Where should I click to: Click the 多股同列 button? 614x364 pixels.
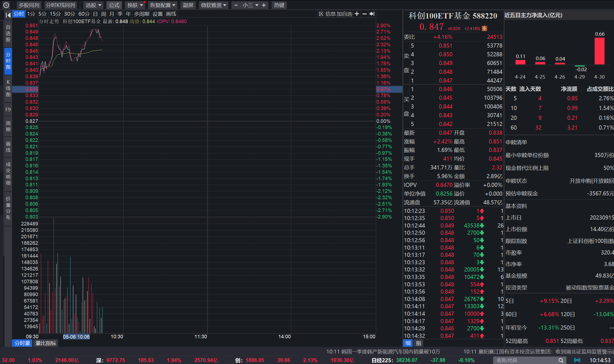pos(29,5)
